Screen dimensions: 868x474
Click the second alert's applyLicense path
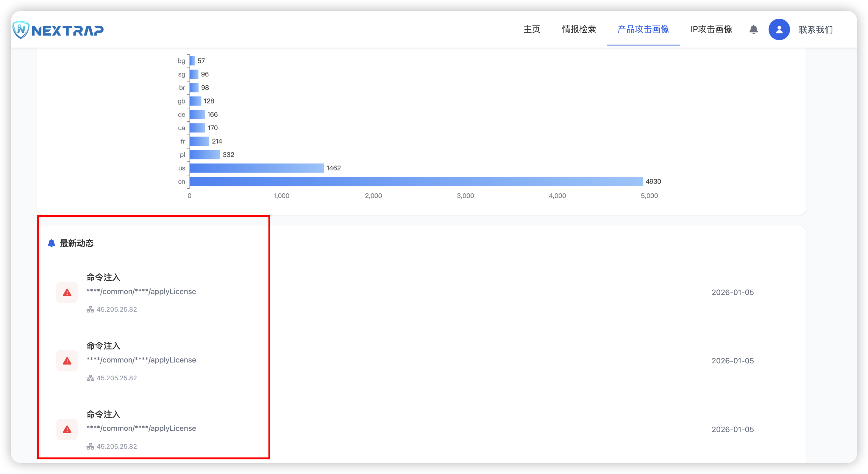tap(141, 360)
